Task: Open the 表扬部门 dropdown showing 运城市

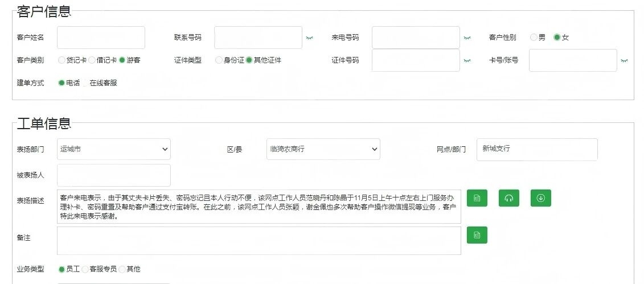Action: (x=114, y=149)
